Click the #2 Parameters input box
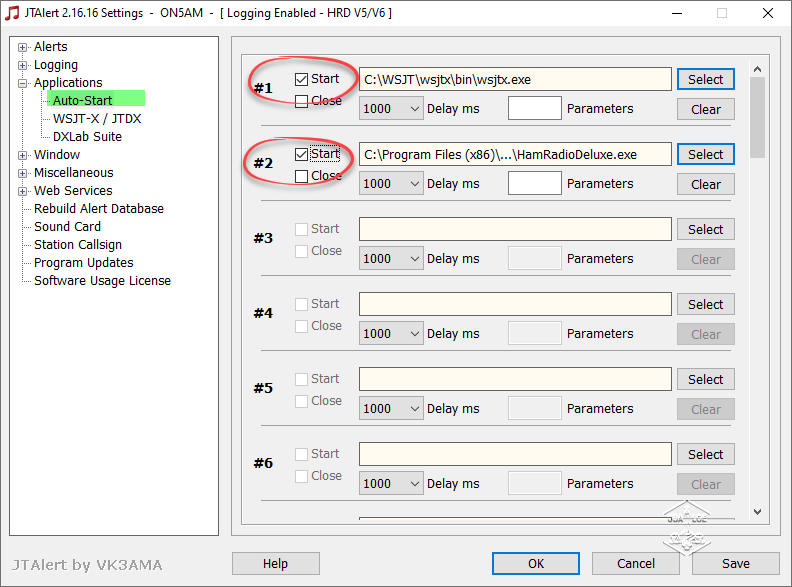 coord(534,183)
